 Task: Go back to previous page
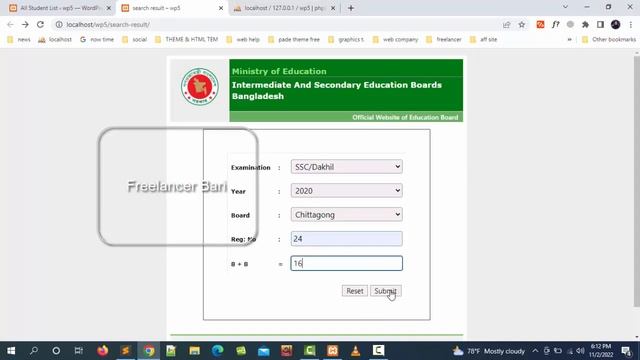[10, 24]
